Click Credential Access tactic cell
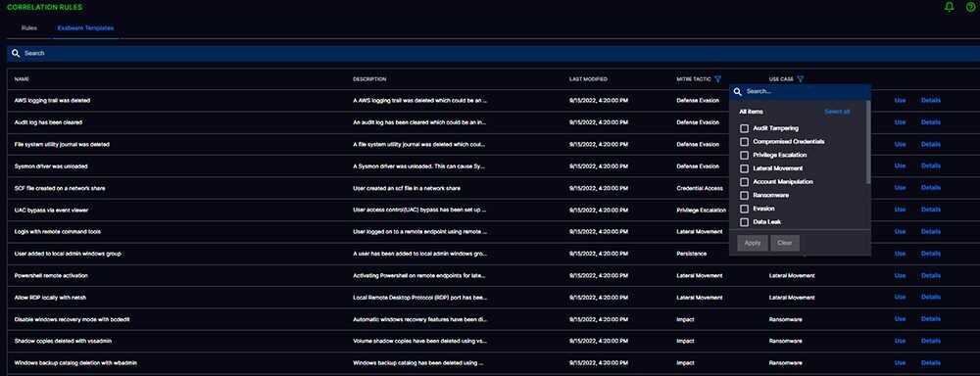Viewport: 980px width, 376px height. tap(700, 188)
